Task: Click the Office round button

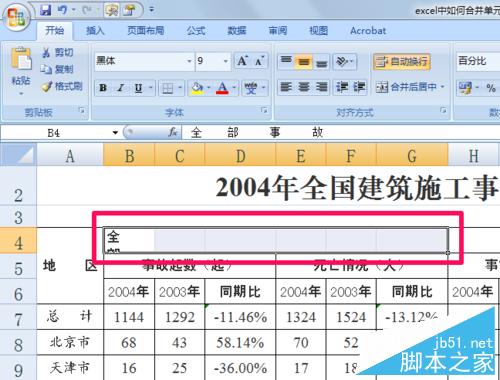Action: click(16, 17)
